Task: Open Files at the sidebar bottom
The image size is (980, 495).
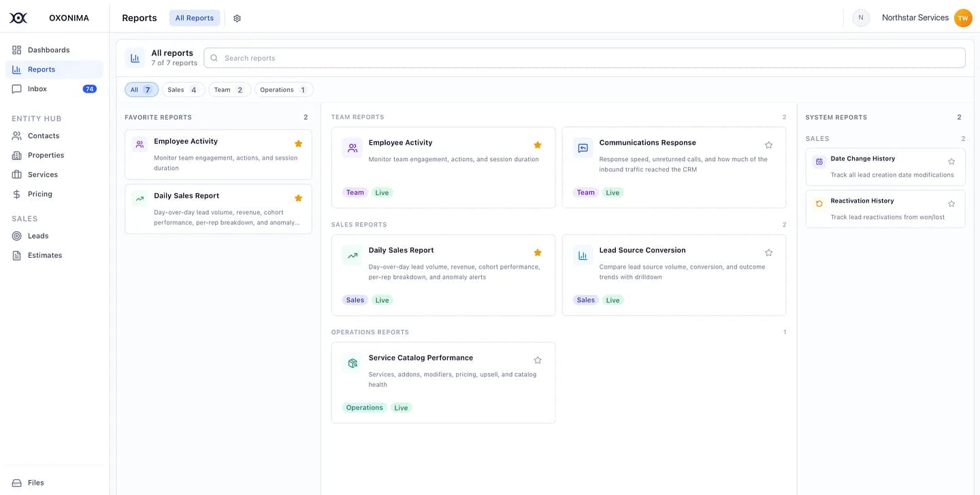Action: (54, 483)
